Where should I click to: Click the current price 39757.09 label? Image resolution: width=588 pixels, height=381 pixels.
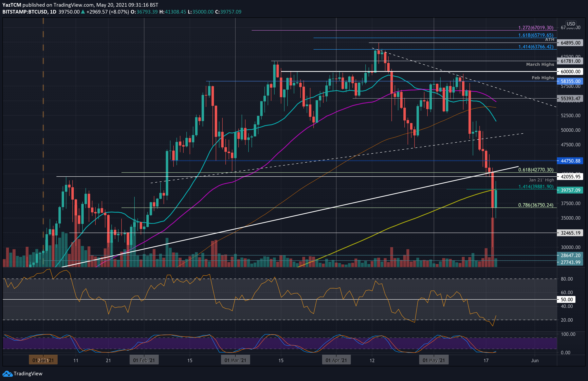pos(570,190)
